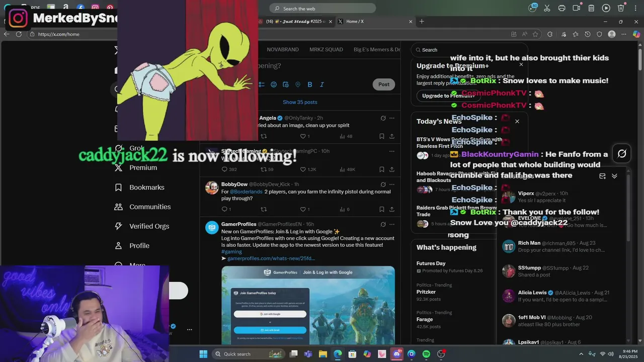Show hidden system tray icons

click(581, 354)
